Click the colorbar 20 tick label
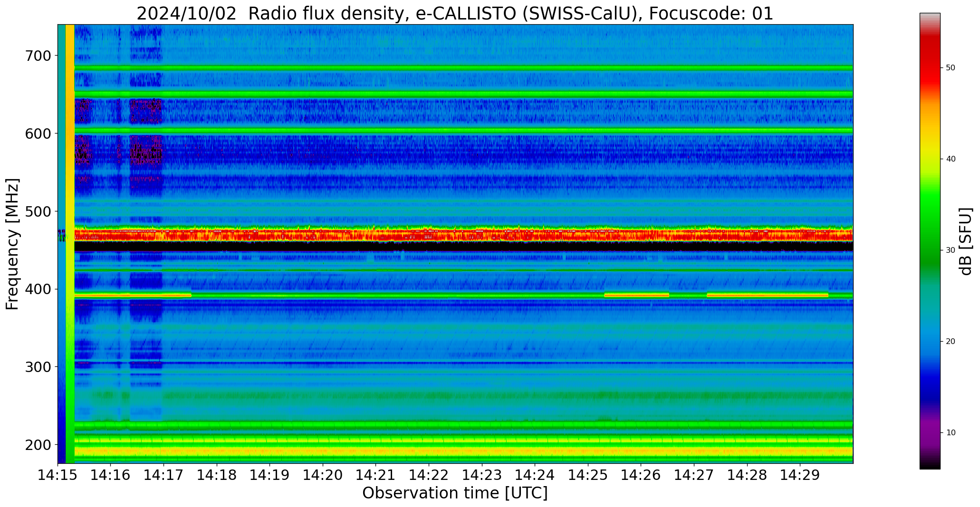 click(951, 342)
